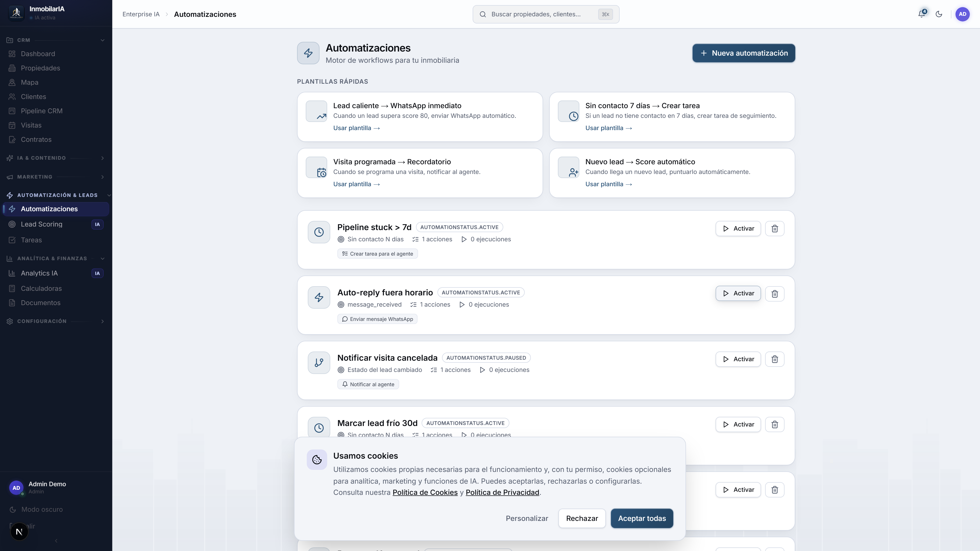Screen dimensions: 980x551
Task: Create a Nueva automatización
Action: [743, 53]
